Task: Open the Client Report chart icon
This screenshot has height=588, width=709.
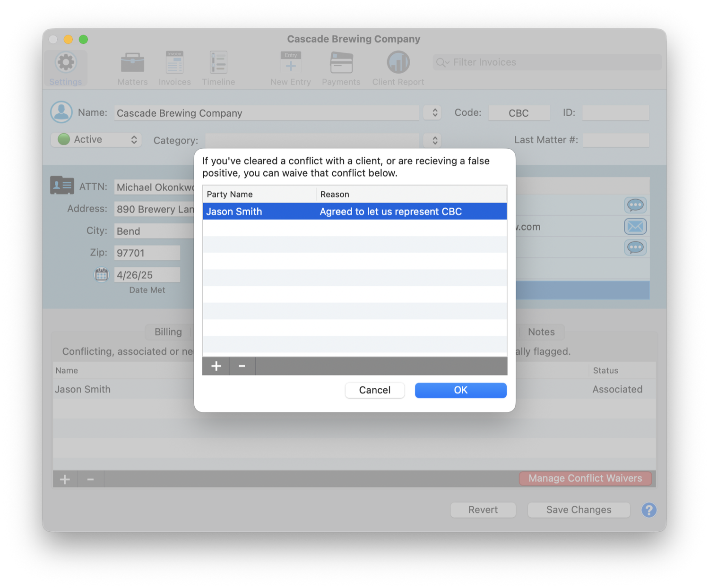Action: [398, 63]
